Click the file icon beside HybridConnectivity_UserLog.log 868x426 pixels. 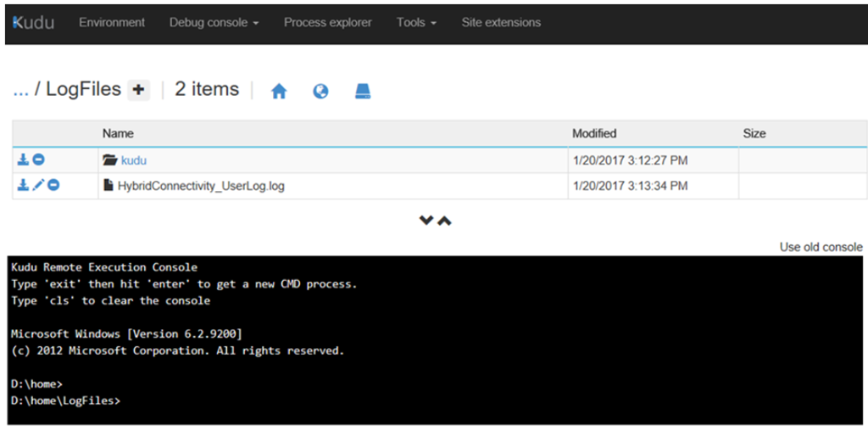tap(109, 186)
